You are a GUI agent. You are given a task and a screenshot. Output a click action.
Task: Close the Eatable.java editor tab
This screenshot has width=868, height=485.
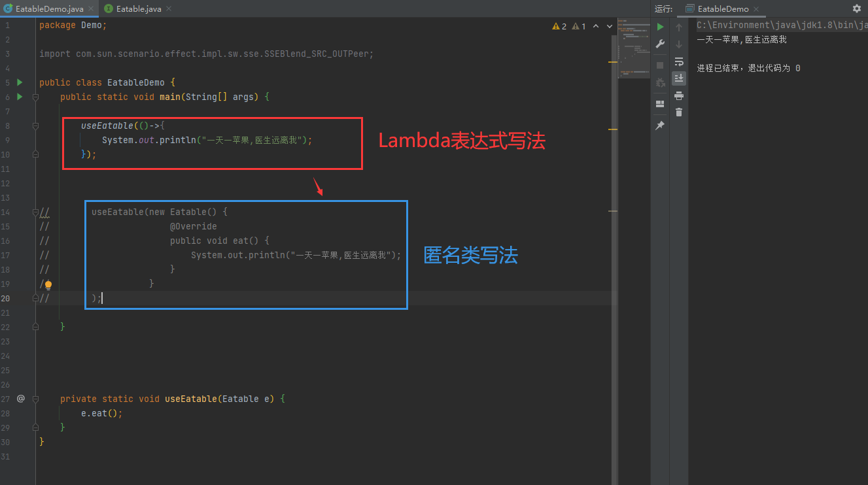[x=168, y=9]
